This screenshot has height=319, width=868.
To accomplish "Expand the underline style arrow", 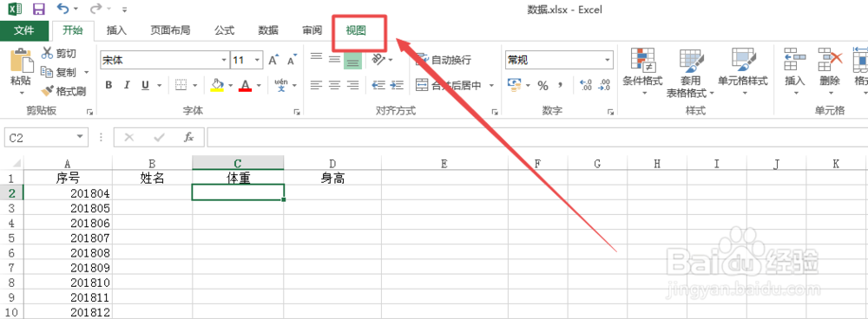I will [x=160, y=85].
